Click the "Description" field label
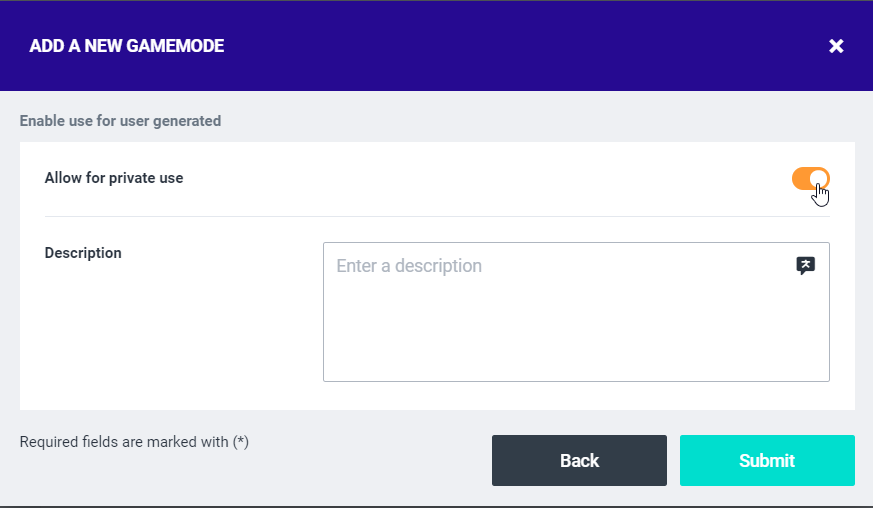 pyautogui.click(x=83, y=253)
